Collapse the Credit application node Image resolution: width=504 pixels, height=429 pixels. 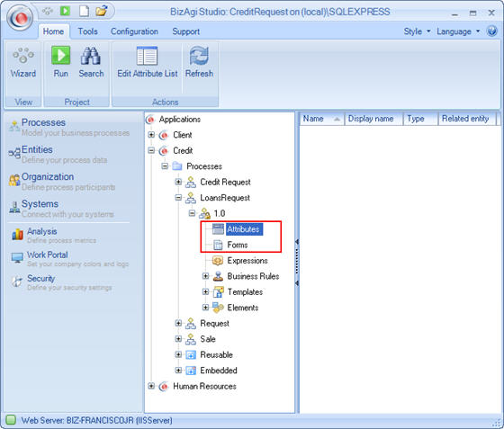tap(151, 150)
